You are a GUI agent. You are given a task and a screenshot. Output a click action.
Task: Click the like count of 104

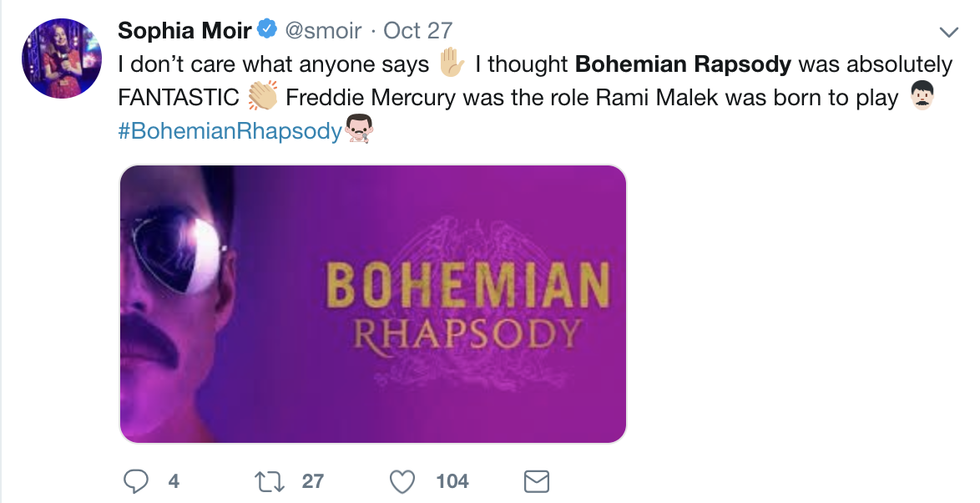pos(452,481)
